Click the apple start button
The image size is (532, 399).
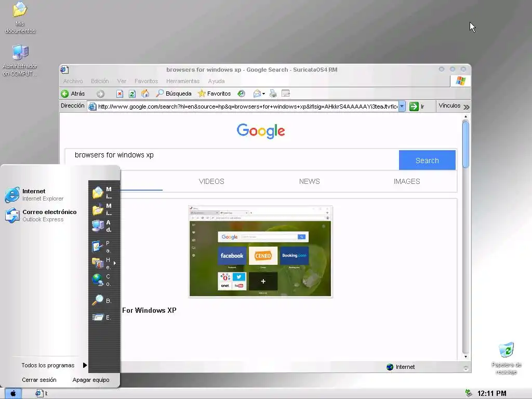coord(13,394)
